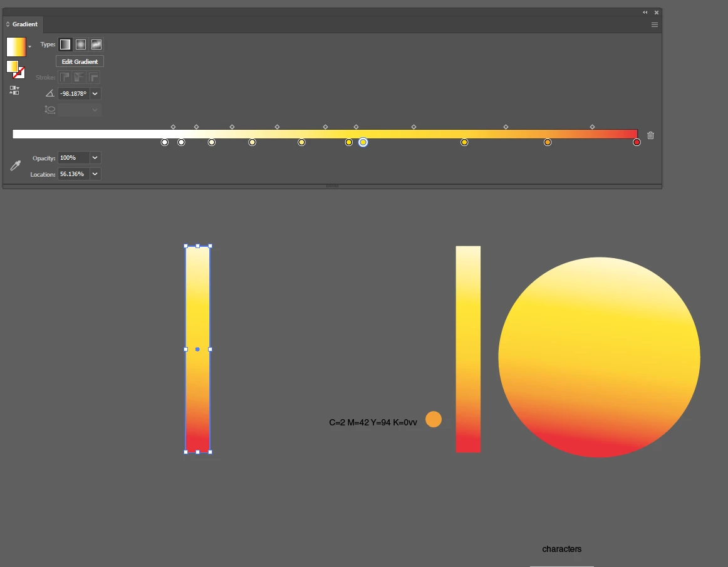Click the 'characters' text label
Screen dimensions: 728x567
(x=562, y=549)
